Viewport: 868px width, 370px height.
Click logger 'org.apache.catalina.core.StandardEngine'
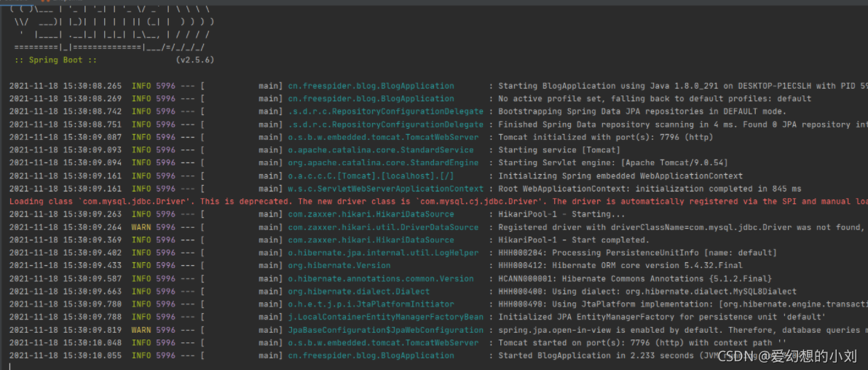(383, 163)
